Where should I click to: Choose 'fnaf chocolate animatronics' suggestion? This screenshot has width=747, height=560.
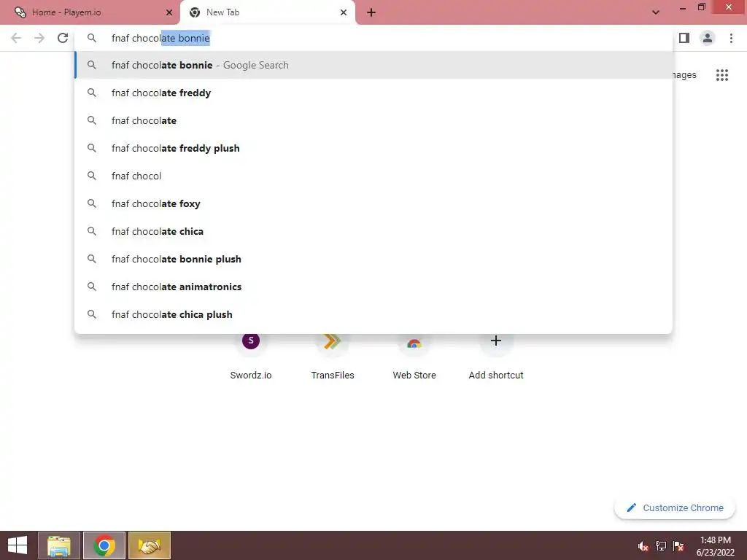pos(373,287)
